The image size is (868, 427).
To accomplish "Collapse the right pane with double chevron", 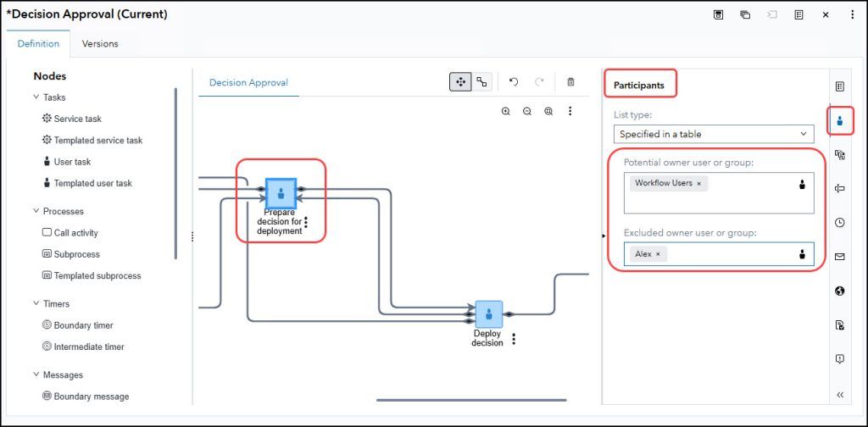I will (840, 394).
